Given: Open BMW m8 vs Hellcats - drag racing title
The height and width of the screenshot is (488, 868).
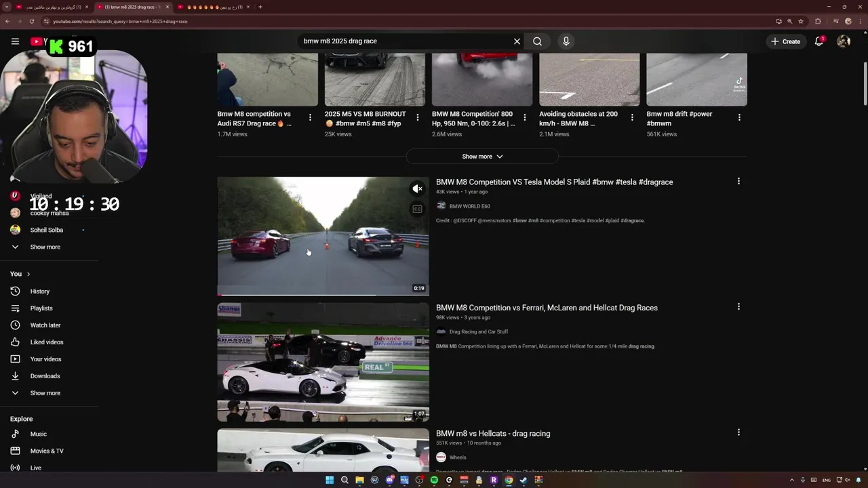Looking at the screenshot, I should (x=493, y=434).
